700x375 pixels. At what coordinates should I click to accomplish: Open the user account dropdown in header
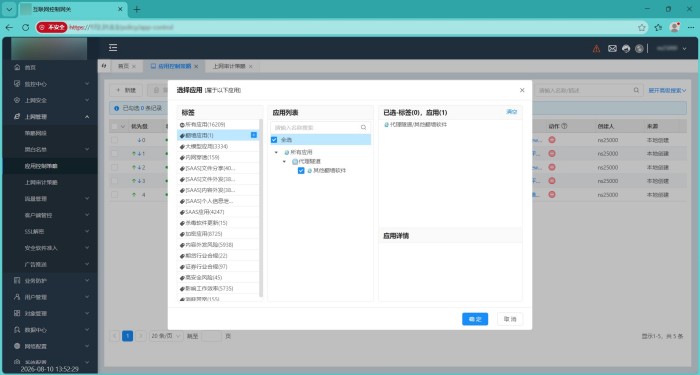[671, 48]
